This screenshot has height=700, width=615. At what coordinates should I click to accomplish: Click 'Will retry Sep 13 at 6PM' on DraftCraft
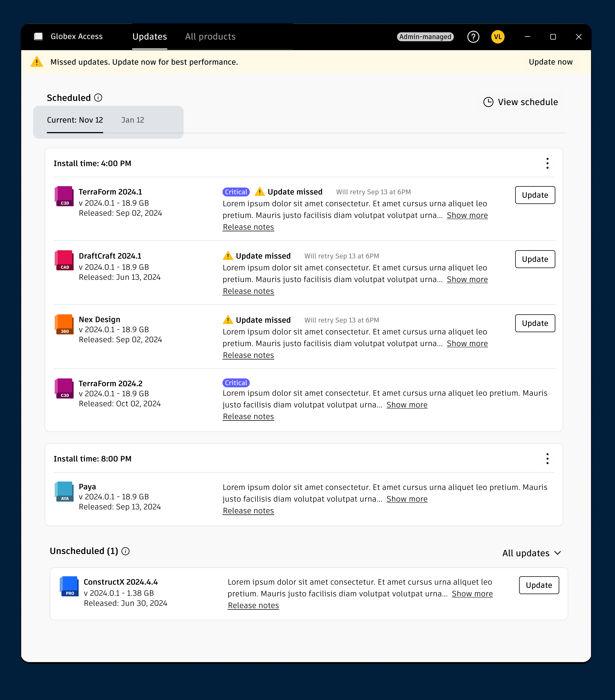(x=342, y=256)
